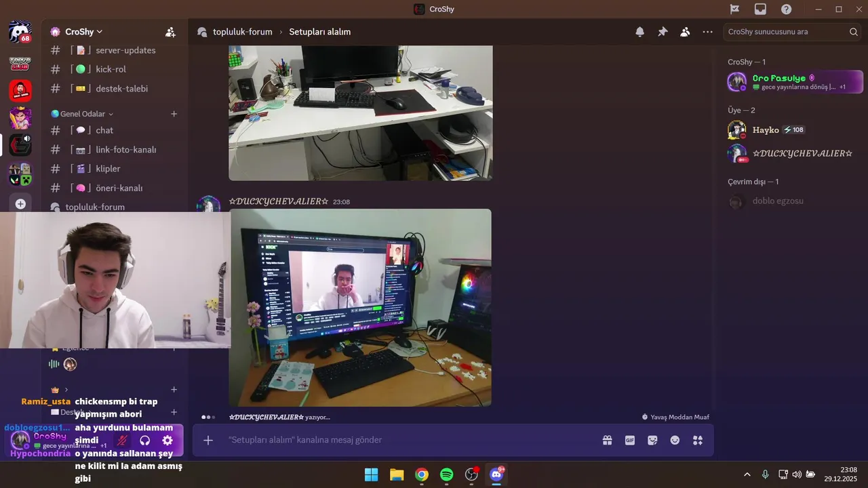Open the GIF picker
Screen dimensions: 868x488
[x=630, y=441]
